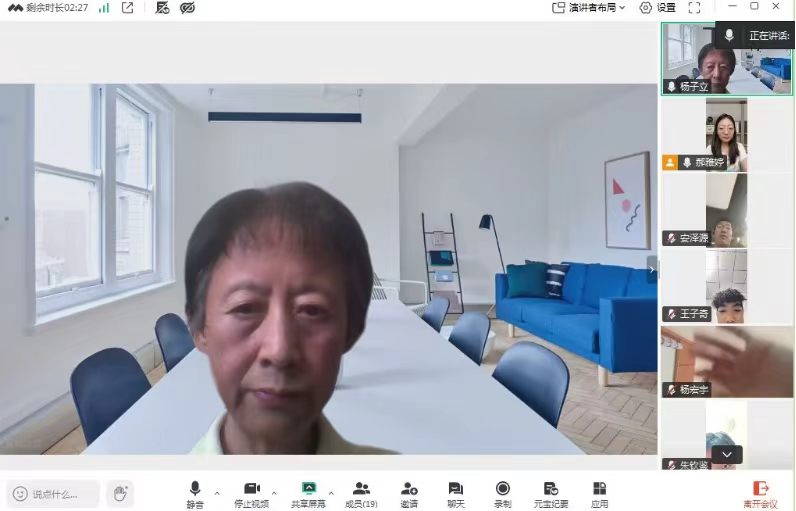Maximize the meeting window

point(754,6)
